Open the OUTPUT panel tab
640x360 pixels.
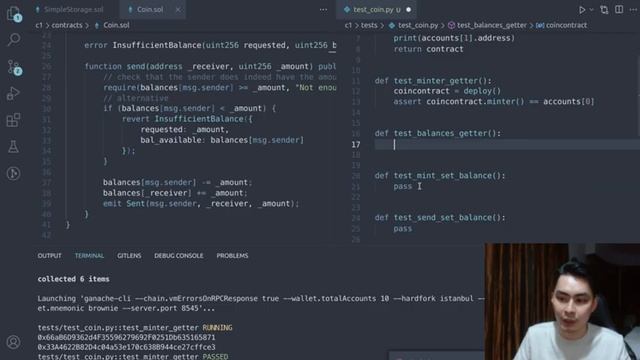(49, 256)
